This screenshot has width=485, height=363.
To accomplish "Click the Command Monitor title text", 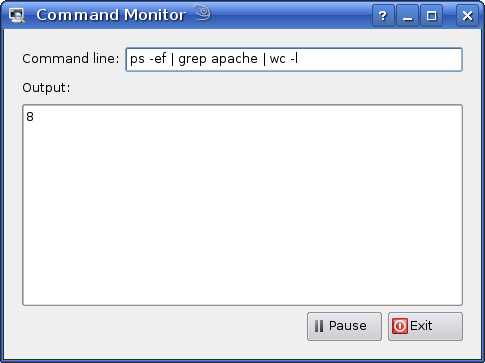I will pyautogui.click(x=111, y=15).
